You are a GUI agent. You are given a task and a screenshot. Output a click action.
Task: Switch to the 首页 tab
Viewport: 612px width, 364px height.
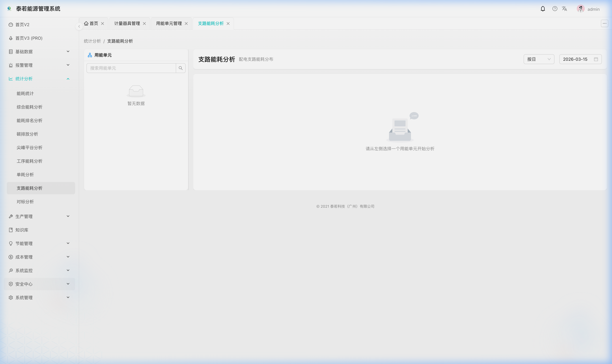91,24
